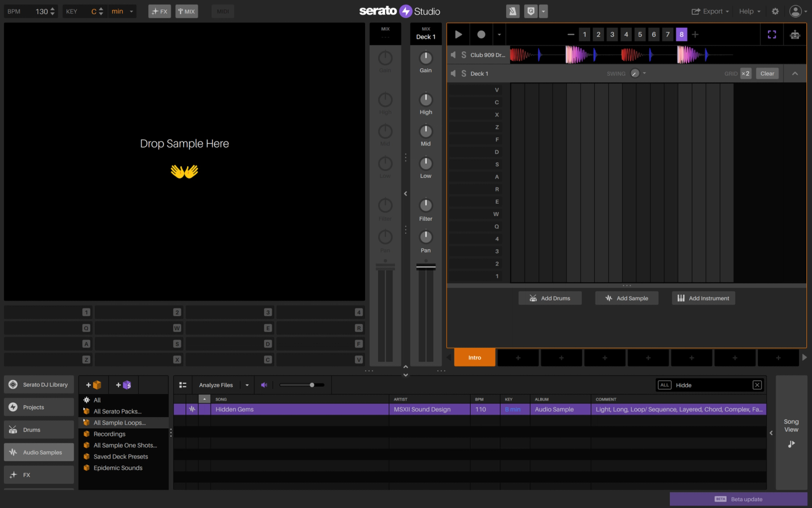Solo the Deck 1 track

pos(465,73)
